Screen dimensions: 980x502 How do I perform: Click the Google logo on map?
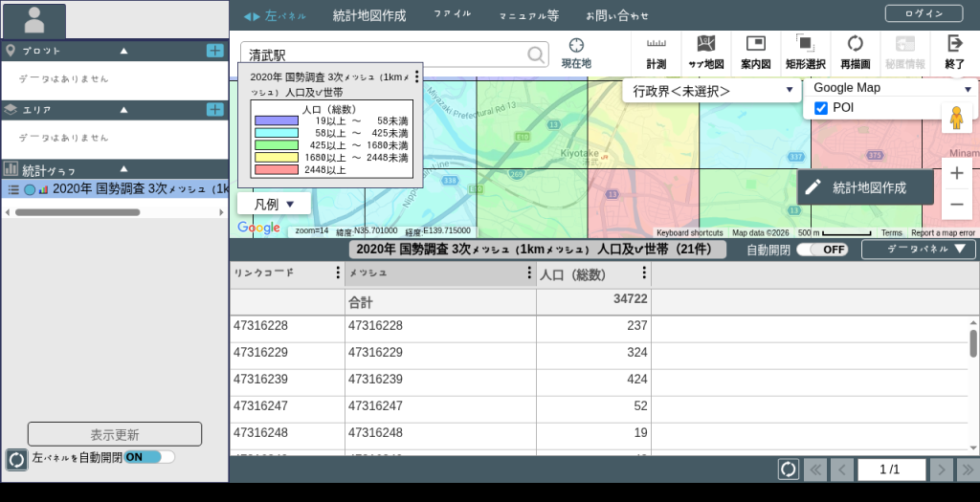click(x=258, y=228)
